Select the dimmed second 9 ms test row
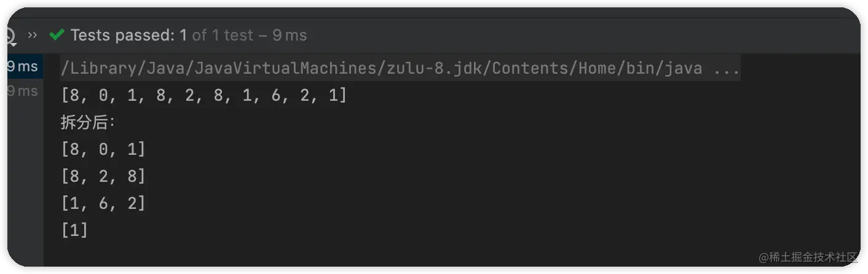 click(22, 91)
